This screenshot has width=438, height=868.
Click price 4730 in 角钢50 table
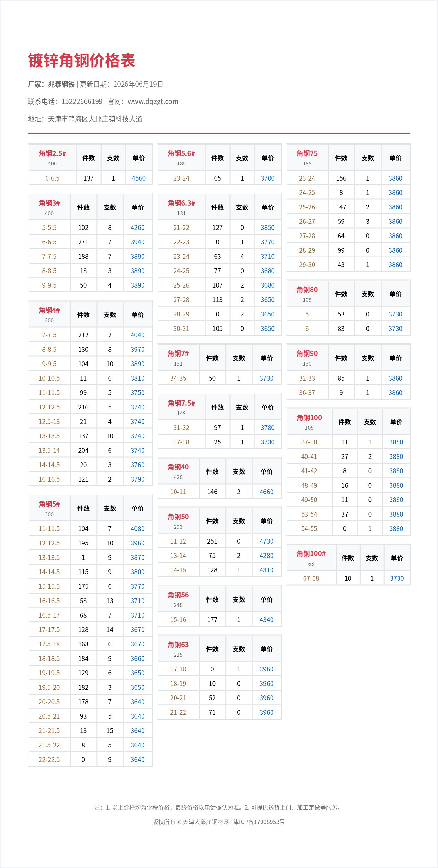(x=266, y=542)
